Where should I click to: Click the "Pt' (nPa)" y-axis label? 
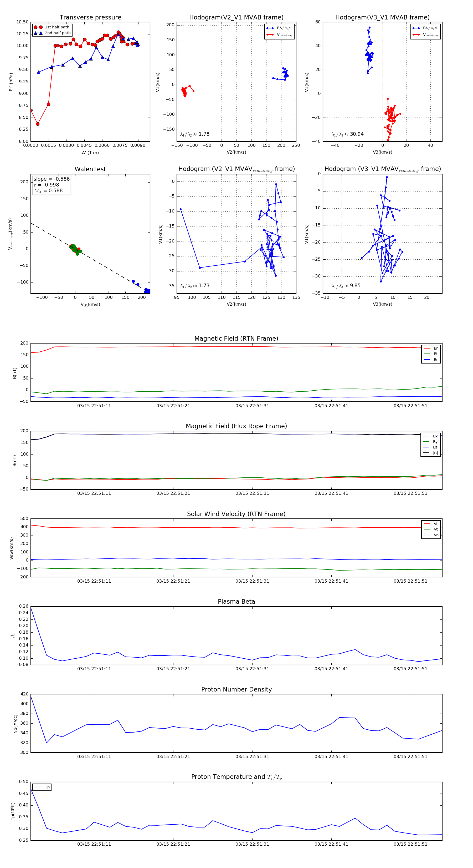coord(11,82)
